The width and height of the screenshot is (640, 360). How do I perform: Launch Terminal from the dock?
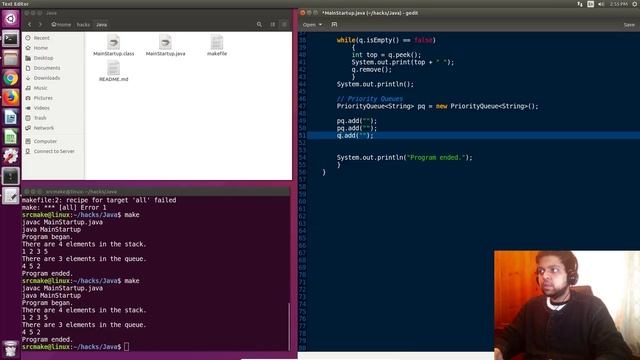11,39
